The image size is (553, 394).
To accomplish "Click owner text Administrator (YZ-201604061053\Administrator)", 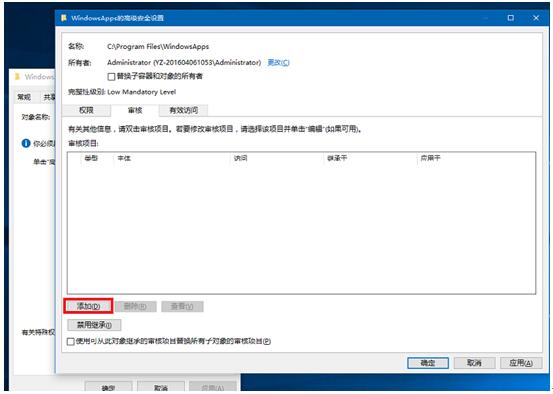I will pyautogui.click(x=184, y=62).
